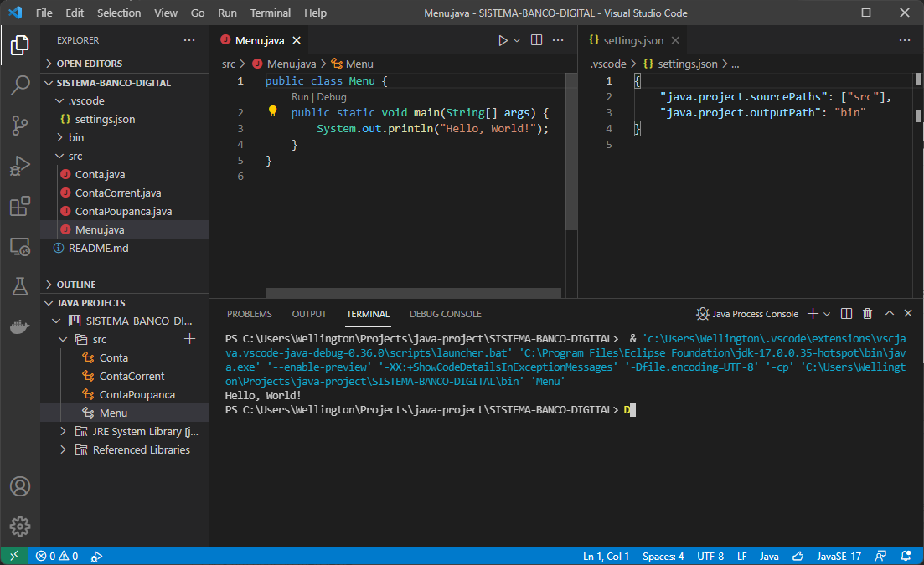Viewport: 924px width, 565px height.
Task: Open Explorer views and more actions menu
Action: point(189,40)
